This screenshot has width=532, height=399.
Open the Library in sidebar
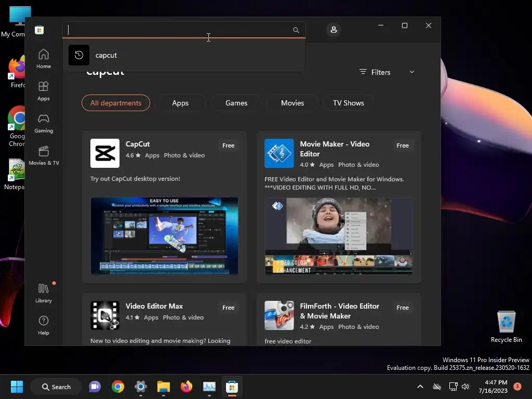(44, 293)
